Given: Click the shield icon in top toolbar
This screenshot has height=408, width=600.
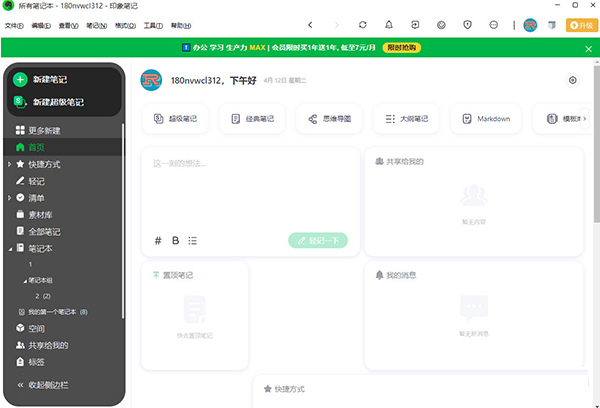Looking at the screenshot, I should [x=467, y=24].
